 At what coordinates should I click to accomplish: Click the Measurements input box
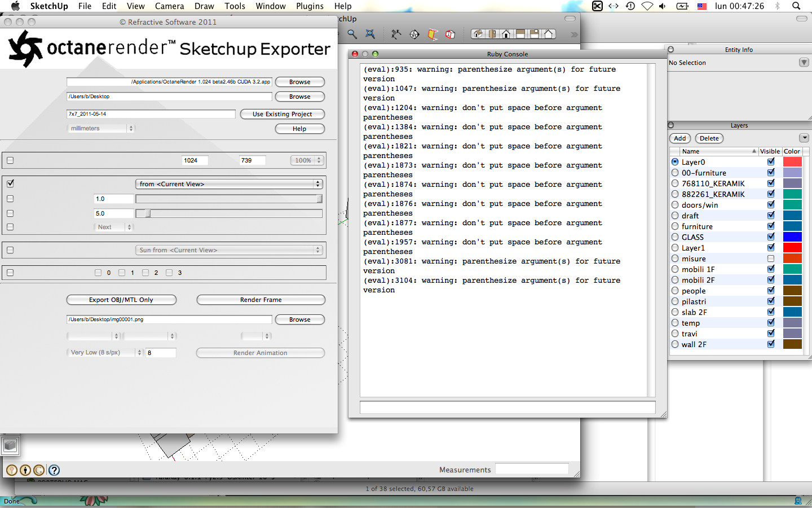(x=532, y=469)
